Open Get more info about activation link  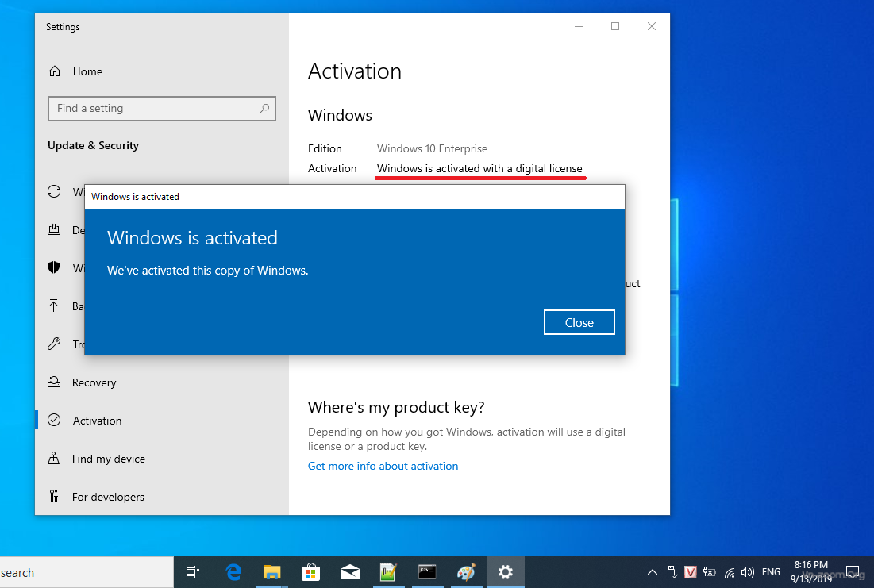(x=383, y=466)
